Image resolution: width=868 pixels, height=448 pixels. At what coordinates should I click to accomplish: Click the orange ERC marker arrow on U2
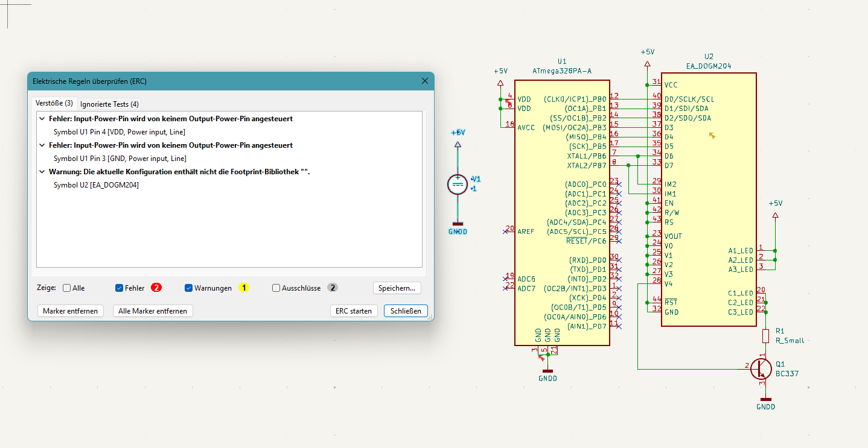point(712,136)
